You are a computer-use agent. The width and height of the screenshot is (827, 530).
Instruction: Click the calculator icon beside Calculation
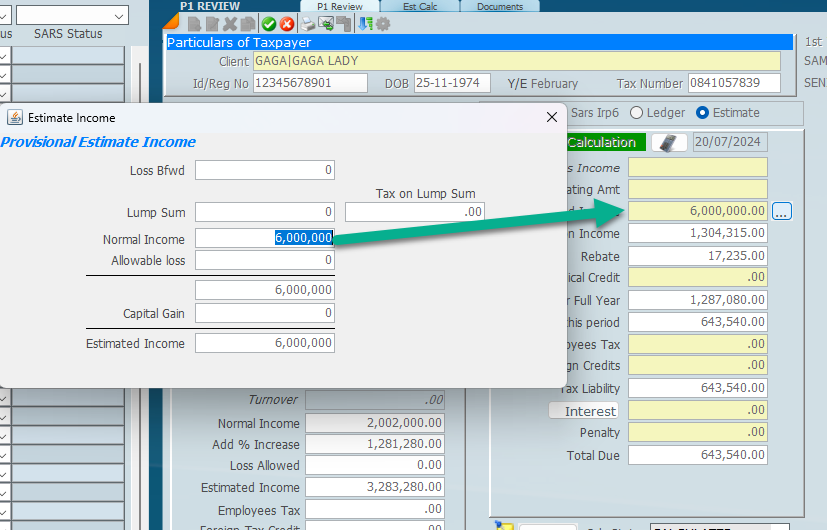pos(669,143)
